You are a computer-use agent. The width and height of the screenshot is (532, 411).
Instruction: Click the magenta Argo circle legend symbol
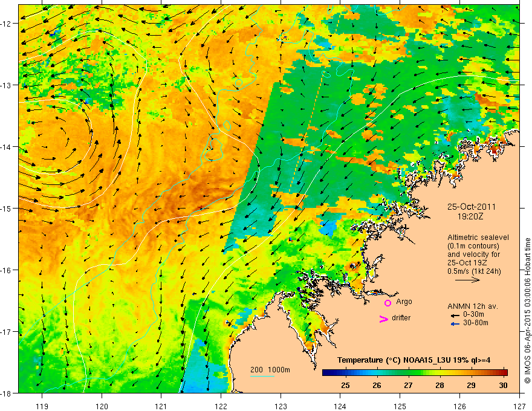pyautogui.click(x=388, y=303)
